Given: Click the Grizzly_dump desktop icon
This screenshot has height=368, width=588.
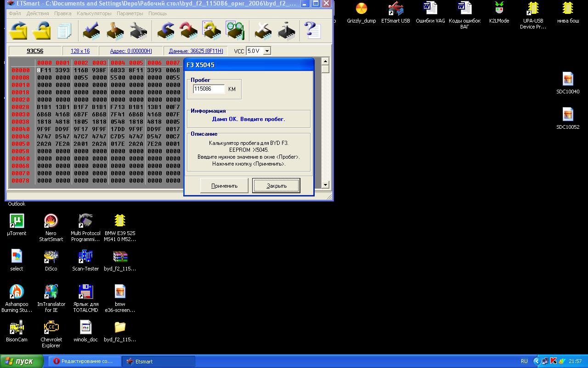Looking at the screenshot, I should [362, 13].
